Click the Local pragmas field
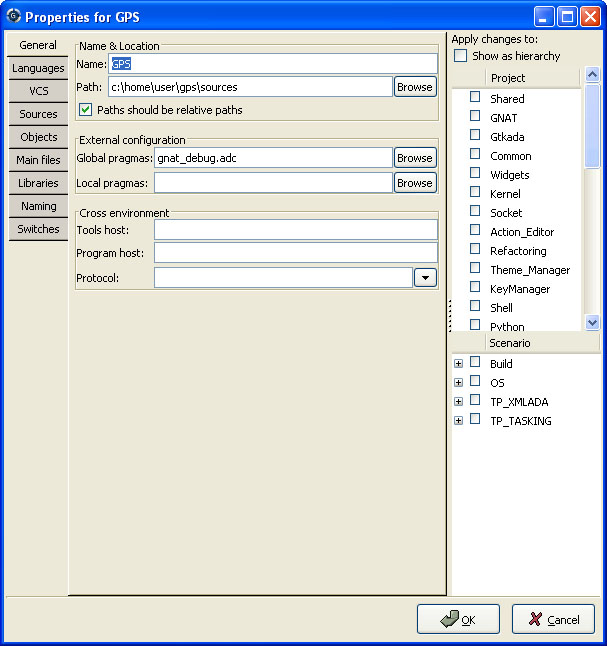 coord(273,183)
